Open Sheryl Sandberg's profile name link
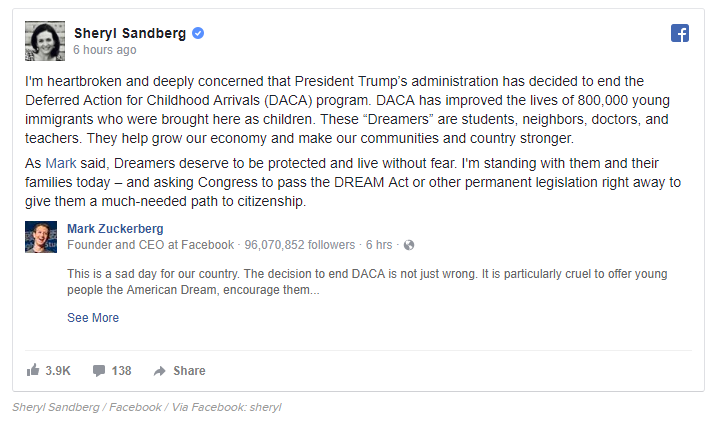The image size is (721, 424). [x=130, y=33]
